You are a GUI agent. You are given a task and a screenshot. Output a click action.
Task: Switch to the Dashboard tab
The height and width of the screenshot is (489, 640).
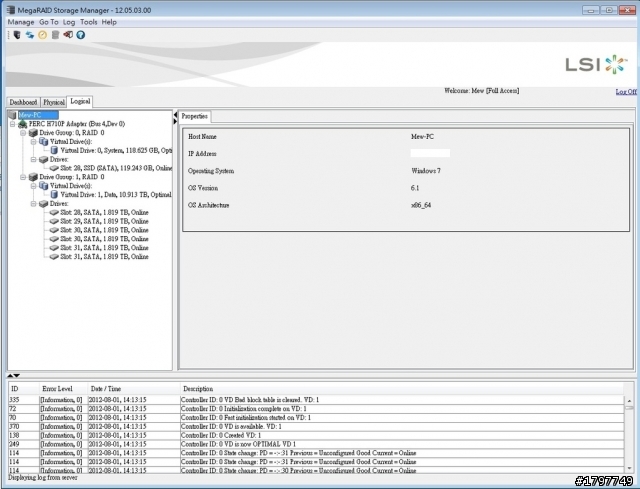(24, 102)
